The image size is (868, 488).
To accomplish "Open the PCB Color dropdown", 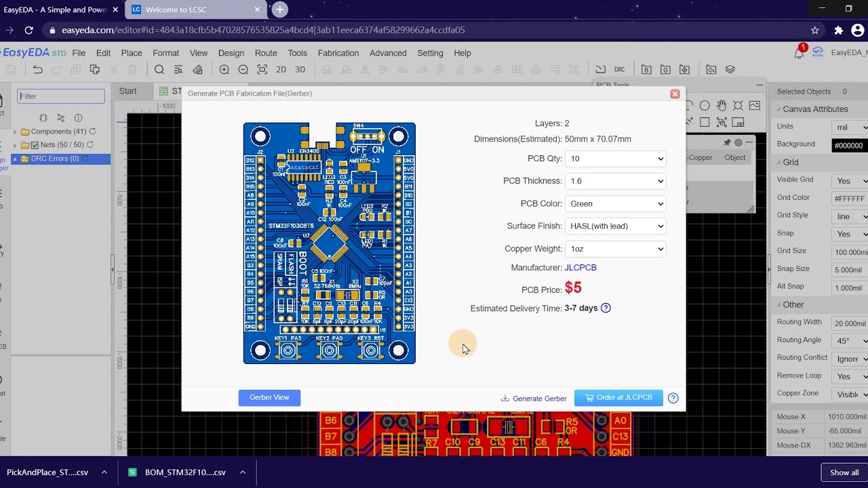I will (616, 203).
